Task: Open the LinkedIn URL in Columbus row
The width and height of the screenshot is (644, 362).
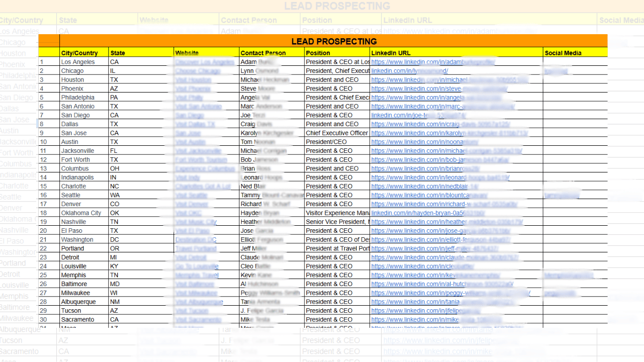Action: pyautogui.click(x=425, y=168)
